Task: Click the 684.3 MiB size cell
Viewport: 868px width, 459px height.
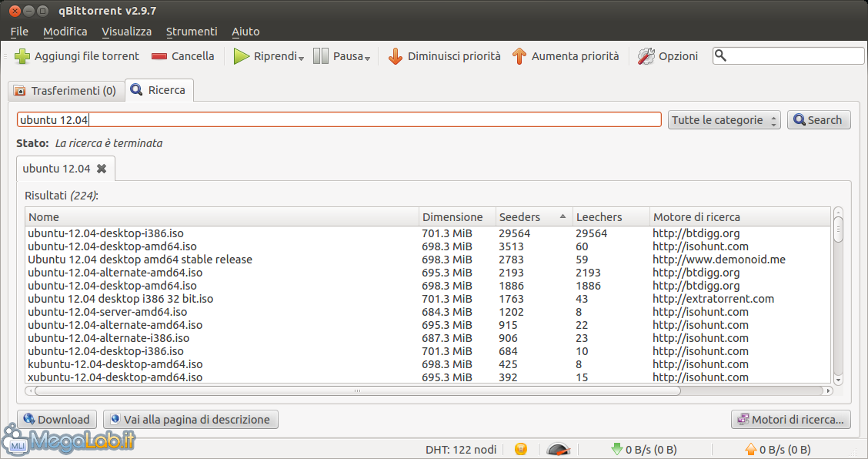Action: coord(447,312)
